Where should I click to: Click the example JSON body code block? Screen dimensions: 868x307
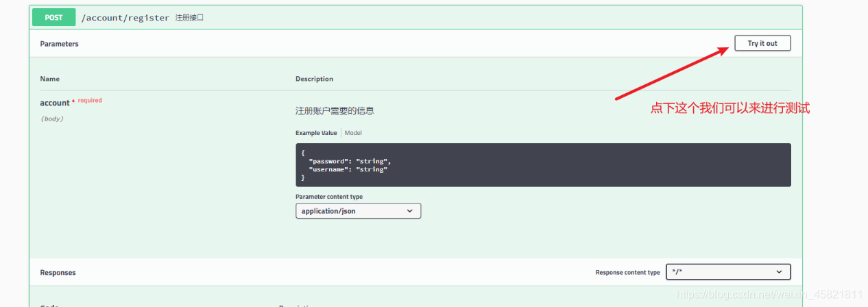click(543, 165)
